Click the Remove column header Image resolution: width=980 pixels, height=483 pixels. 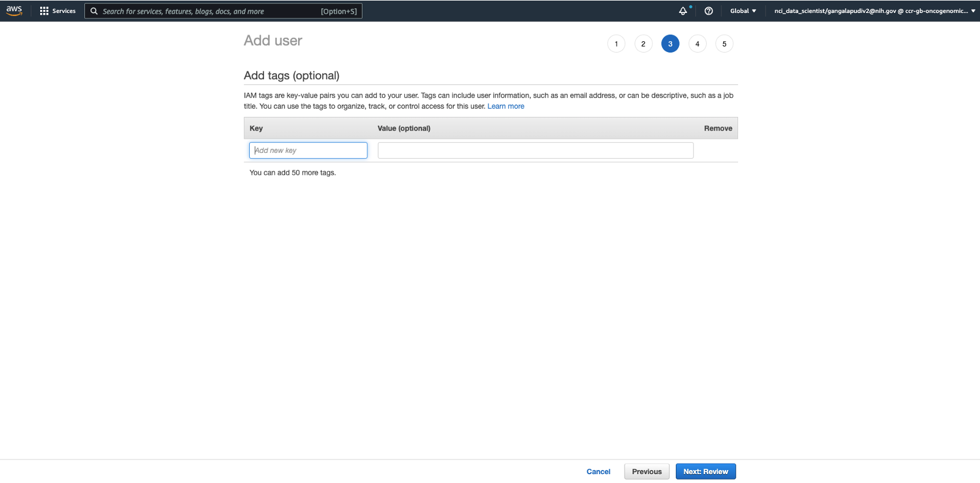pyautogui.click(x=718, y=128)
